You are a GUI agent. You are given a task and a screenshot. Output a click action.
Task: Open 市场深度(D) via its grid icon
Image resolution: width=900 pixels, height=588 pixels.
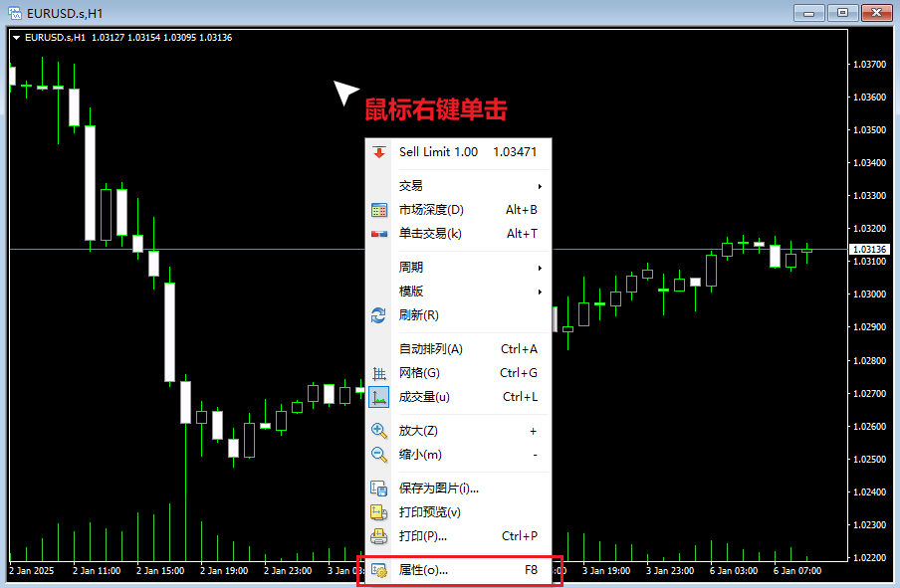[x=378, y=210]
